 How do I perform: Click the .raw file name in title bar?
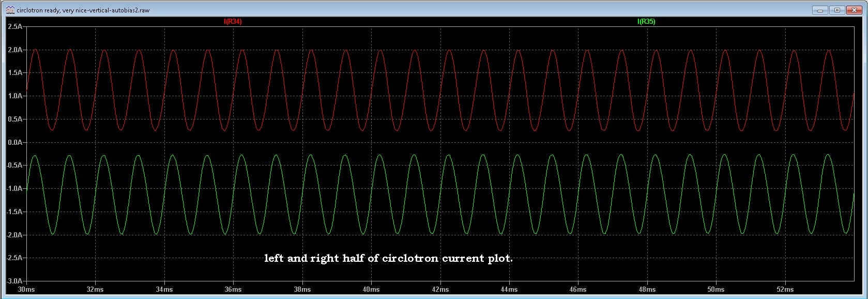[83, 10]
